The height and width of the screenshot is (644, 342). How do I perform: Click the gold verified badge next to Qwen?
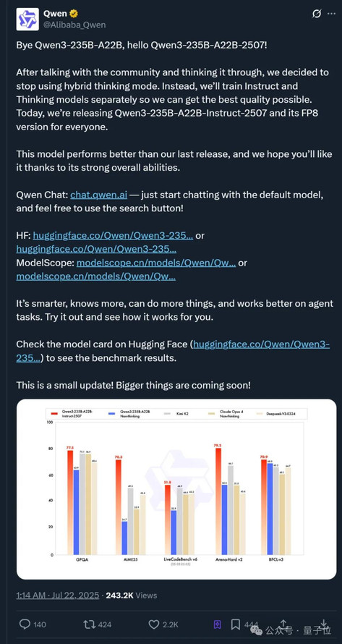click(x=74, y=14)
